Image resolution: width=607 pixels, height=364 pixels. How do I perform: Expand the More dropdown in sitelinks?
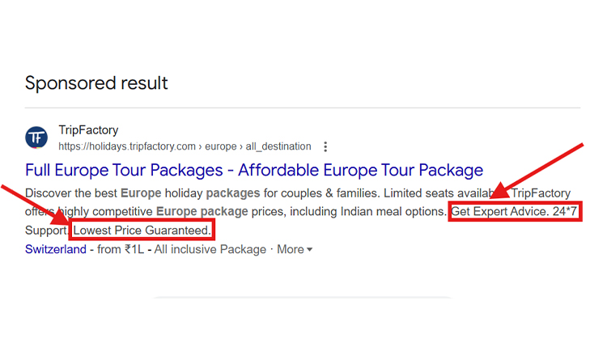point(295,250)
